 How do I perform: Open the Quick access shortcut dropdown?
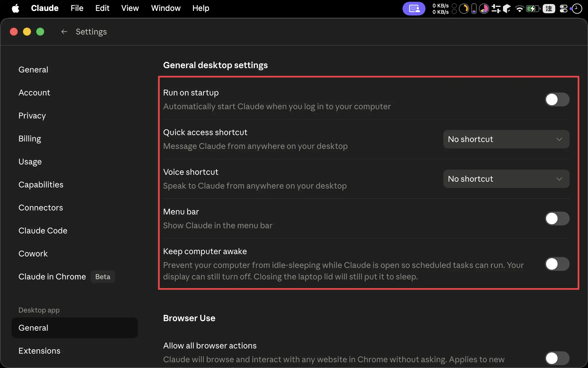pos(506,139)
